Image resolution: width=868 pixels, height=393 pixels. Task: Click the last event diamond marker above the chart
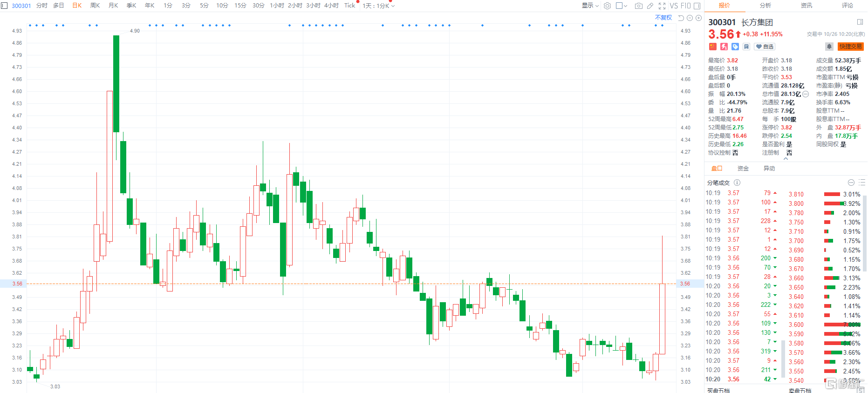pos(662,25)
